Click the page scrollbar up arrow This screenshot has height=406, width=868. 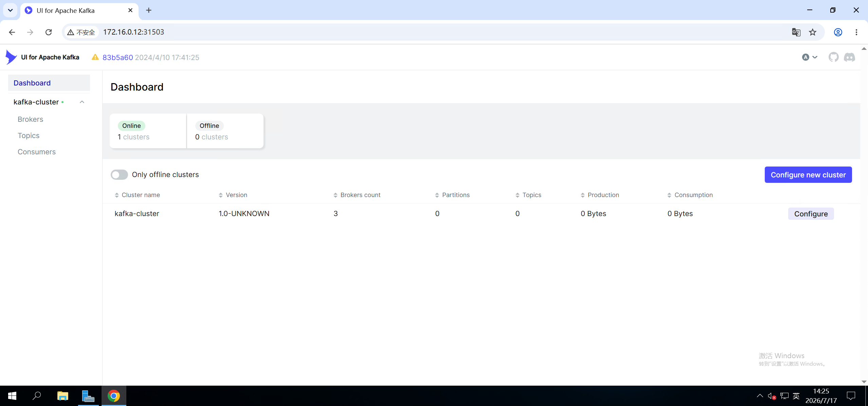coord(864,49)
